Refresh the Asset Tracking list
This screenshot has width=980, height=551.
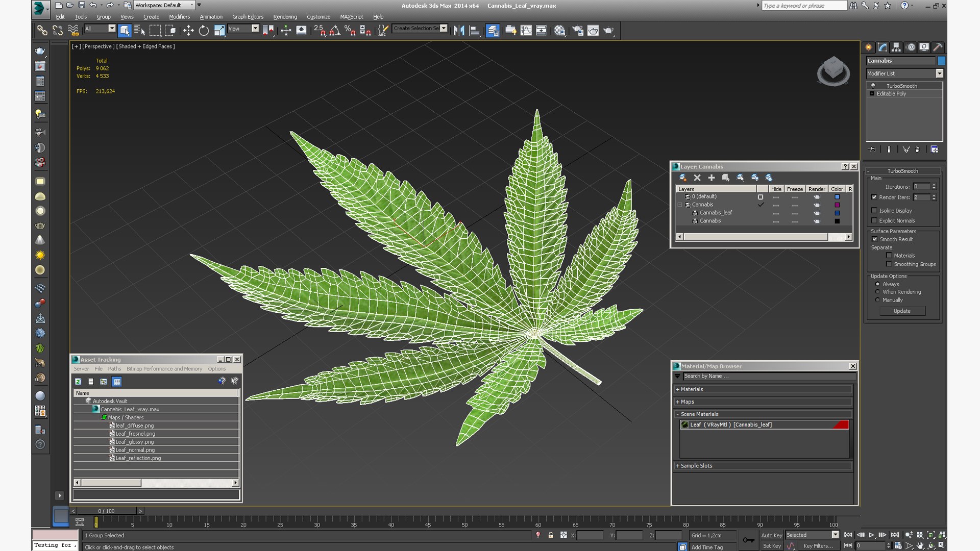point(78,382)
